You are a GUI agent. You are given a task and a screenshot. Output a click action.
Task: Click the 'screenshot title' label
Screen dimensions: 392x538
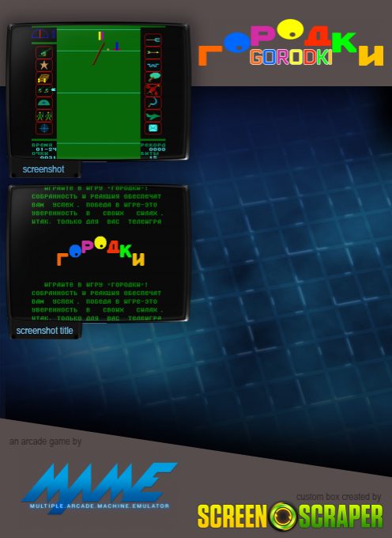click(44, 331)
